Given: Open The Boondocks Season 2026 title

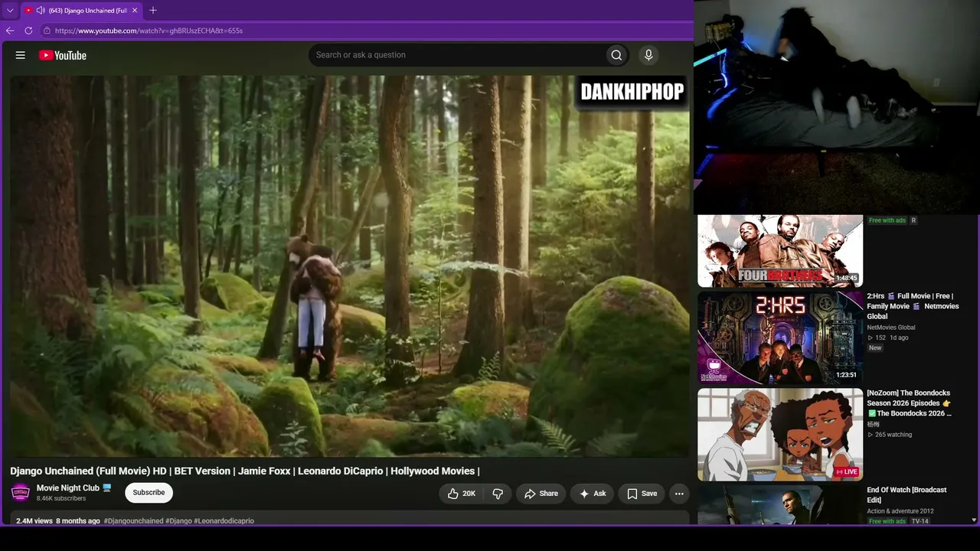Looking at the screenshot, I should coord(910,403).
